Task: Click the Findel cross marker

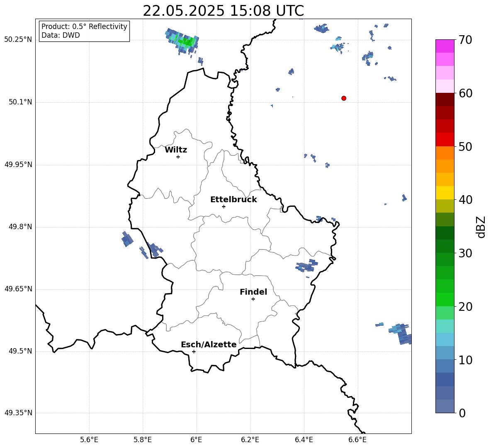Action: [x=253, y=299]
